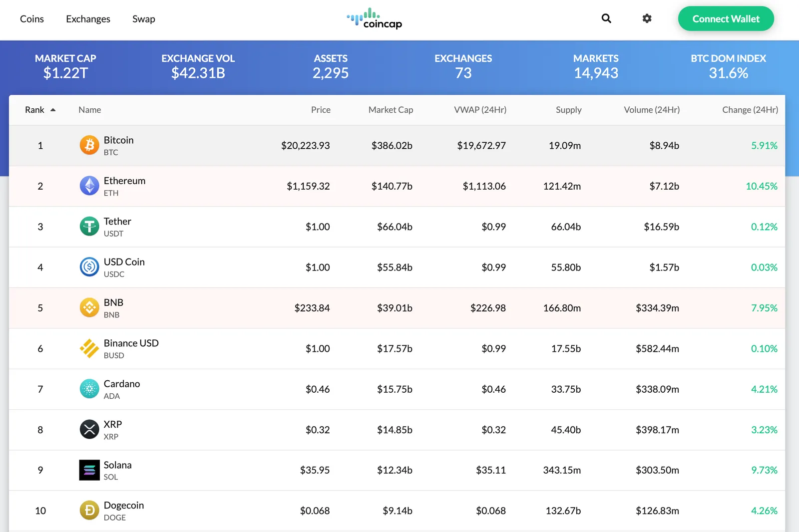Open the Ethereum name link
This screenshot has width=799, height=532.
[x=124, y=181]
